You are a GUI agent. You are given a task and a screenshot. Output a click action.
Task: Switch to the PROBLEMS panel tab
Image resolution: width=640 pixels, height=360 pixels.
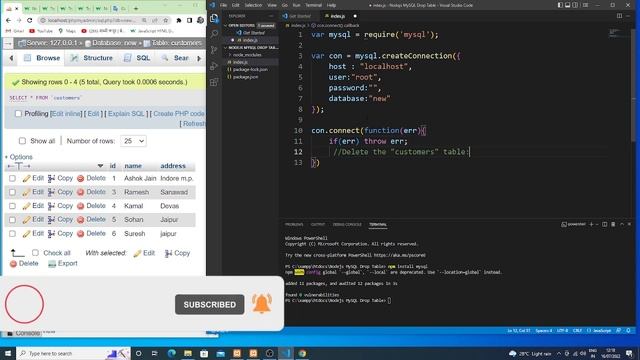pos(294,224)
